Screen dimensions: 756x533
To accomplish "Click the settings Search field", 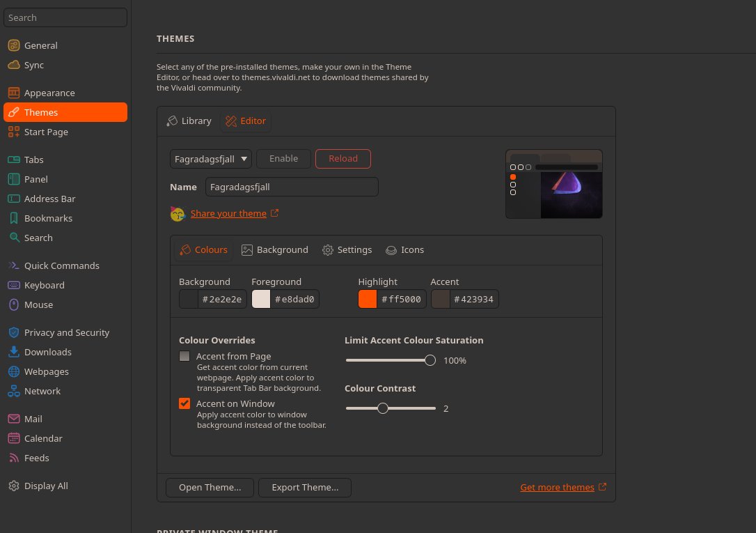I will pos(65,17).
